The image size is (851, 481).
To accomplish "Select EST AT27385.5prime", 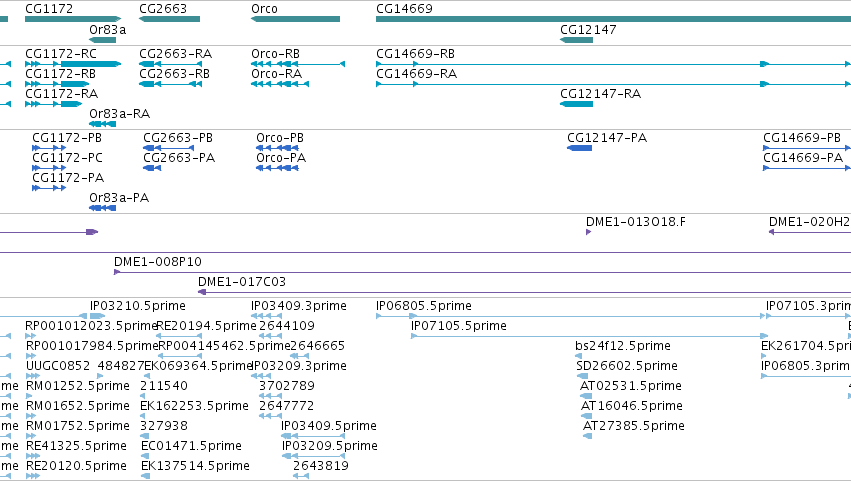I will pyautogui.click(x=633, y=427).
